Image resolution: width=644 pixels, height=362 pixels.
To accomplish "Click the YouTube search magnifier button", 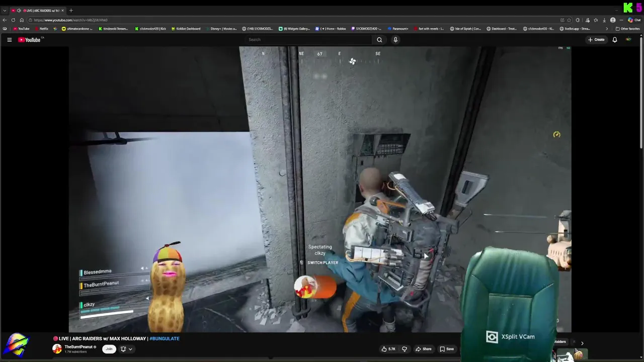I will coord(379,40).
